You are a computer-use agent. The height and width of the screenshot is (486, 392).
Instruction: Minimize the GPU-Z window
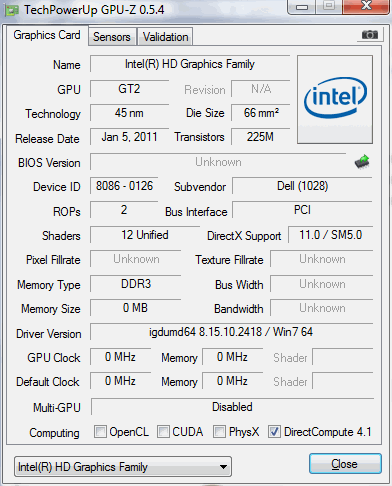[302, 7]
